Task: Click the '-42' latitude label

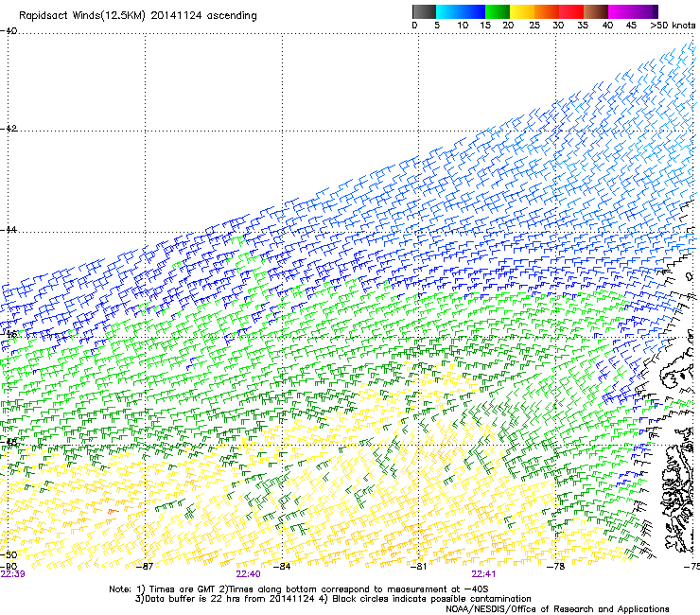Action: point(9,129)
